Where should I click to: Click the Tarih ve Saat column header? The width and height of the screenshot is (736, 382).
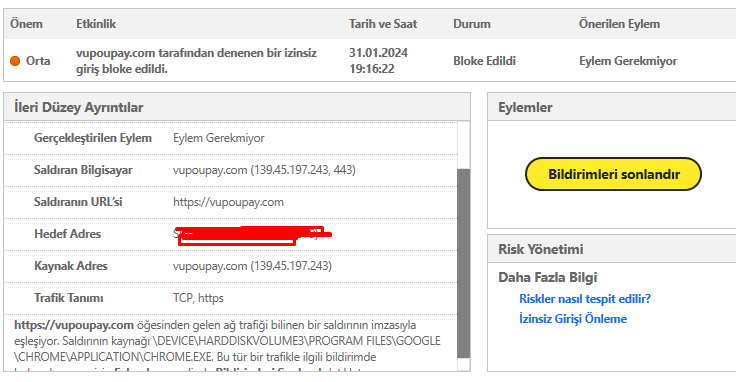point(383,24)
